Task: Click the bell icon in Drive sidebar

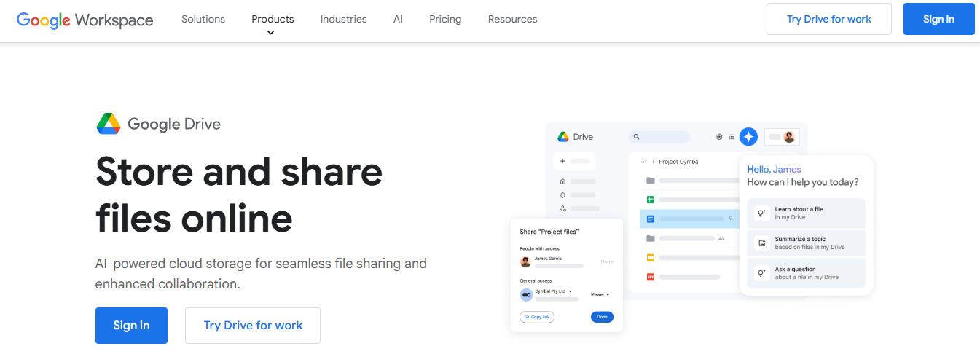Action: [x=562, y=195]
